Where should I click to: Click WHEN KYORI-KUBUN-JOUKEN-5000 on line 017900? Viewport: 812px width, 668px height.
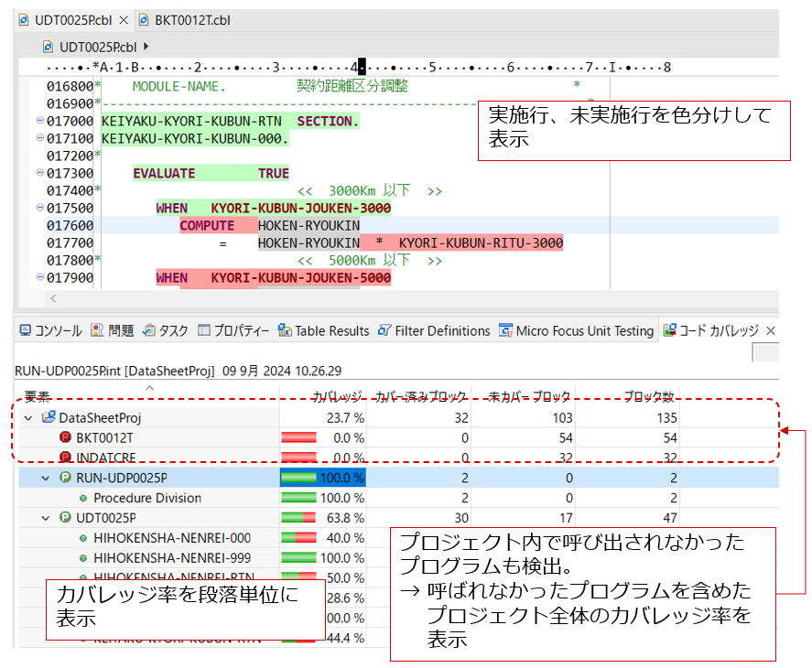274,277
